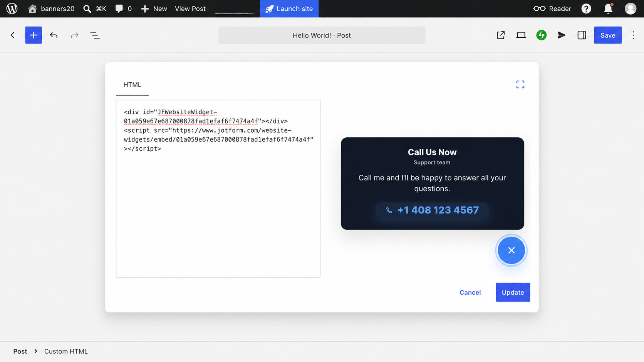Toggle the settings sidebar
The height and width of the screenshot is (362, 644).
[582, 35]
